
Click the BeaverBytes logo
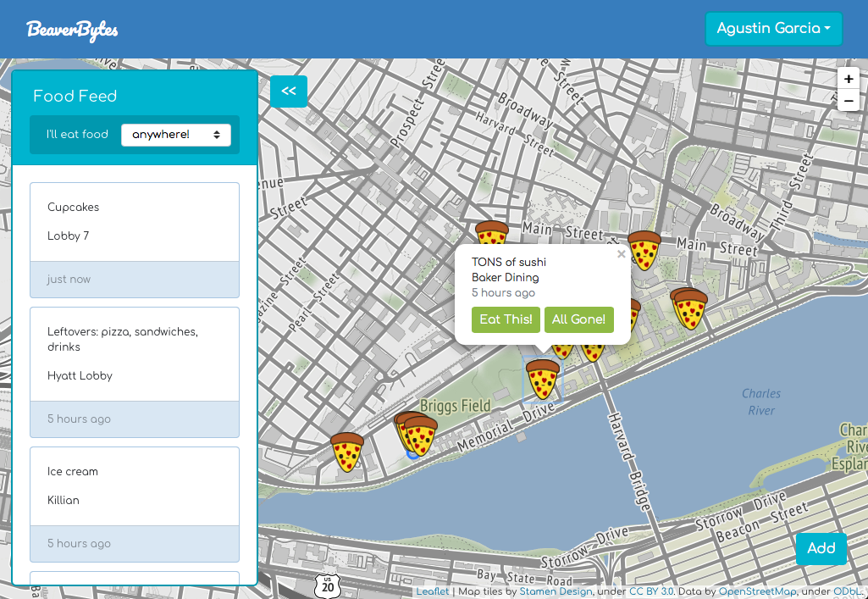72,30
